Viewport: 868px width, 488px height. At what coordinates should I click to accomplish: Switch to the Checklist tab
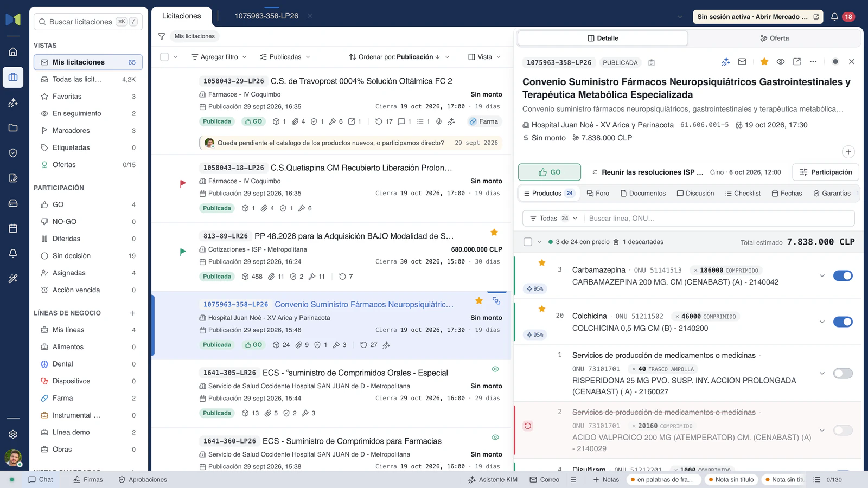tap(743, 193)
